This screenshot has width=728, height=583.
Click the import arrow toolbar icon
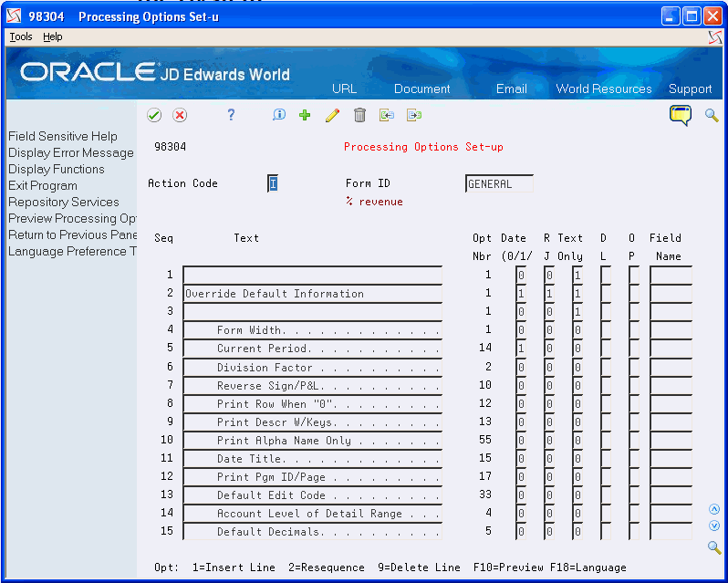point(386,115)
